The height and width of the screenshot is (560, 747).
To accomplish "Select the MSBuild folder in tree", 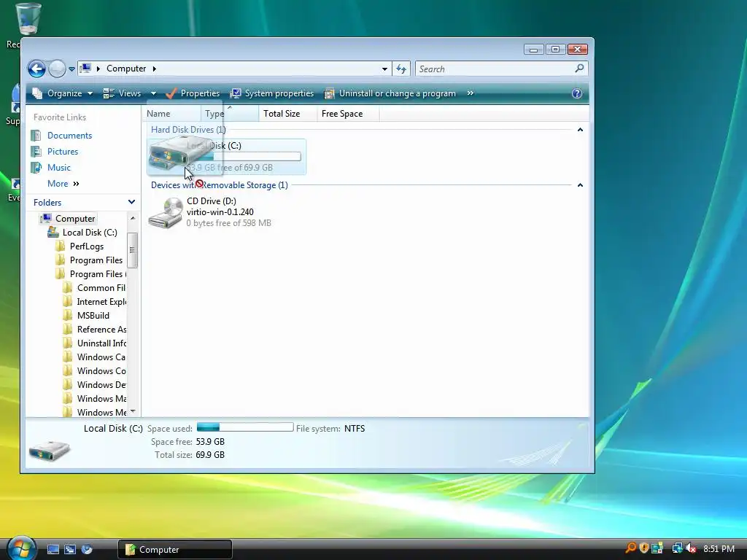I will (93, 316).
